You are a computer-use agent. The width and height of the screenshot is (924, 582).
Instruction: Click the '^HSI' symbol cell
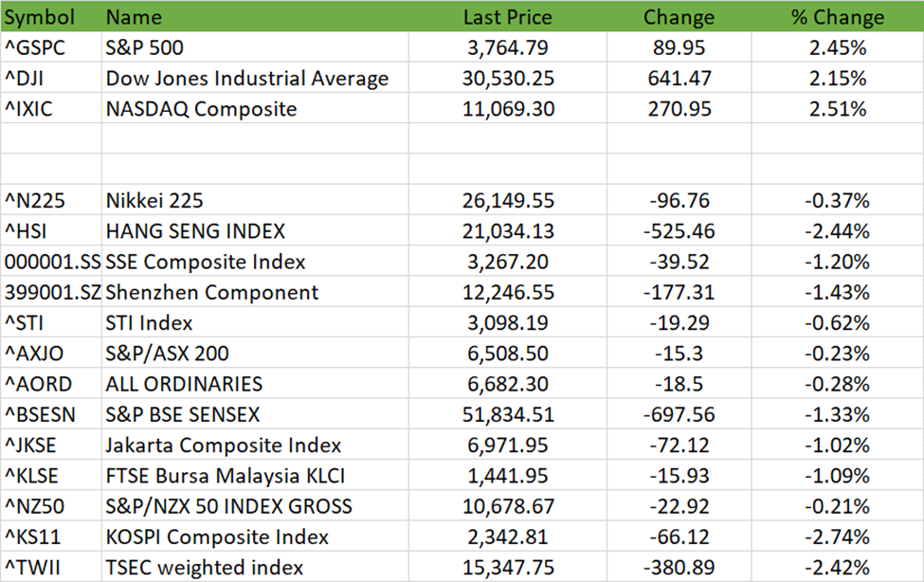click(51, 231)
